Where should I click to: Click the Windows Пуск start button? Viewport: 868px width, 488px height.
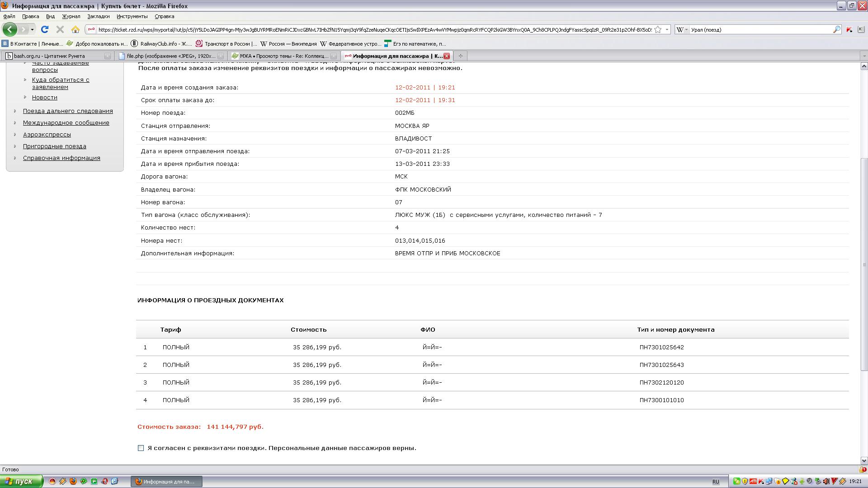click(21, 482)
